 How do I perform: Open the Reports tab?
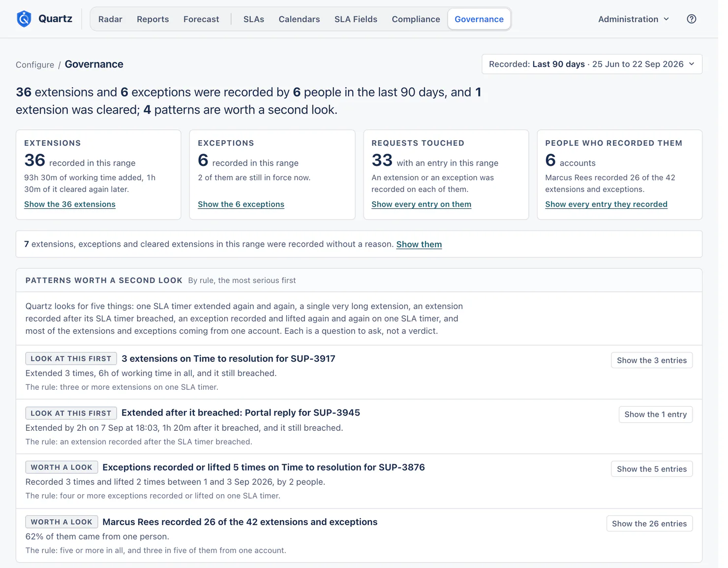coord(153,19)
